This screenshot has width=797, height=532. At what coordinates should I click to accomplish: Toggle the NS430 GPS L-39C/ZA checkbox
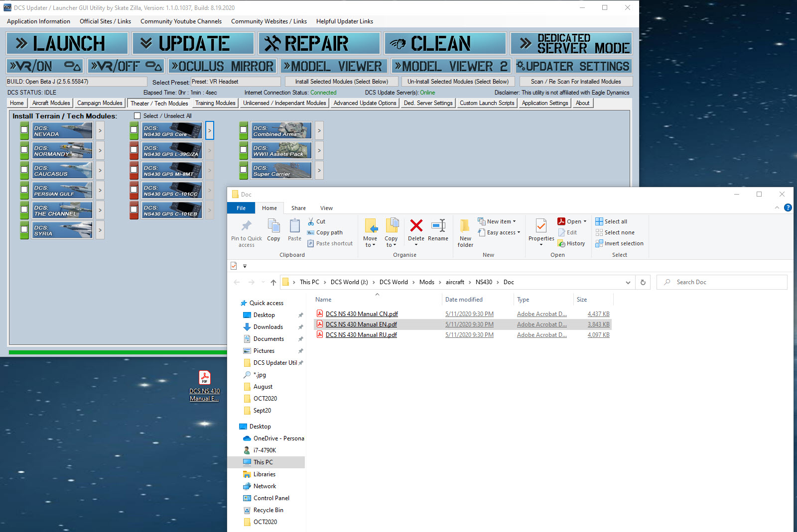(133, 150)
